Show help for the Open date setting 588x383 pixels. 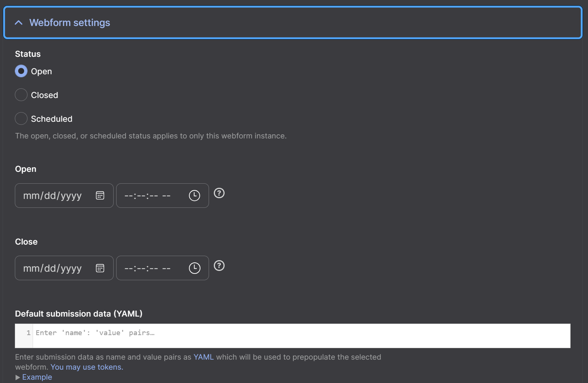[219, 193]
